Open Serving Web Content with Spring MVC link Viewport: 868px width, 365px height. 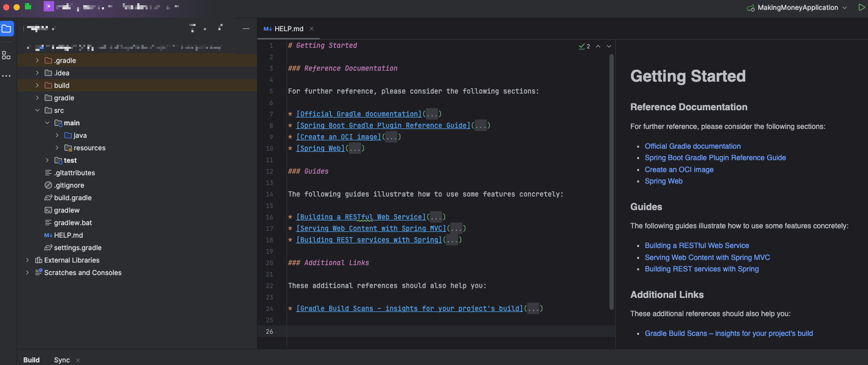(x=707, y=257)
